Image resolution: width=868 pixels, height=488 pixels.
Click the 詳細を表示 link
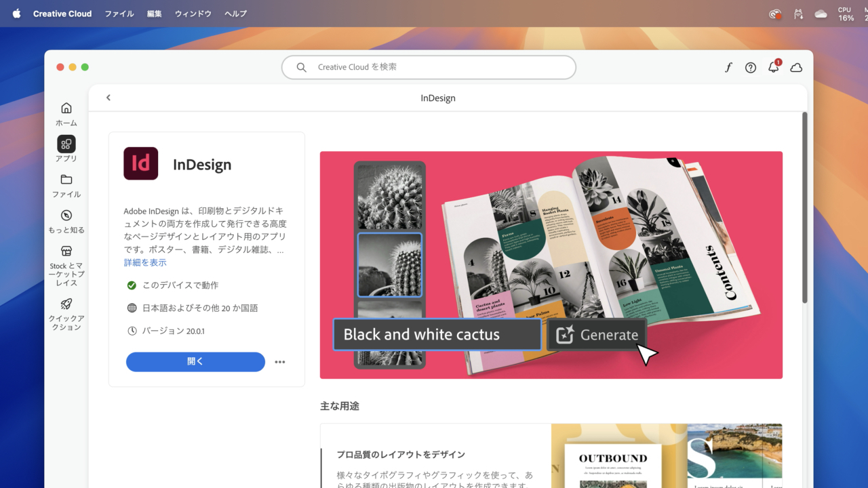[145, 262]
